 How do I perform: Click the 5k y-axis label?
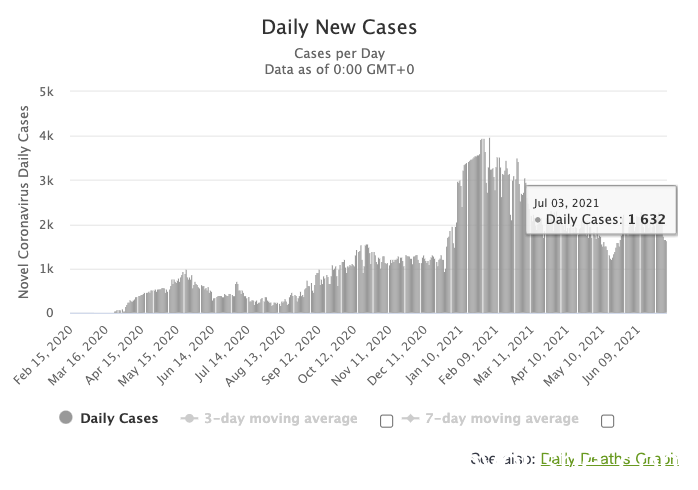point(46,92)
